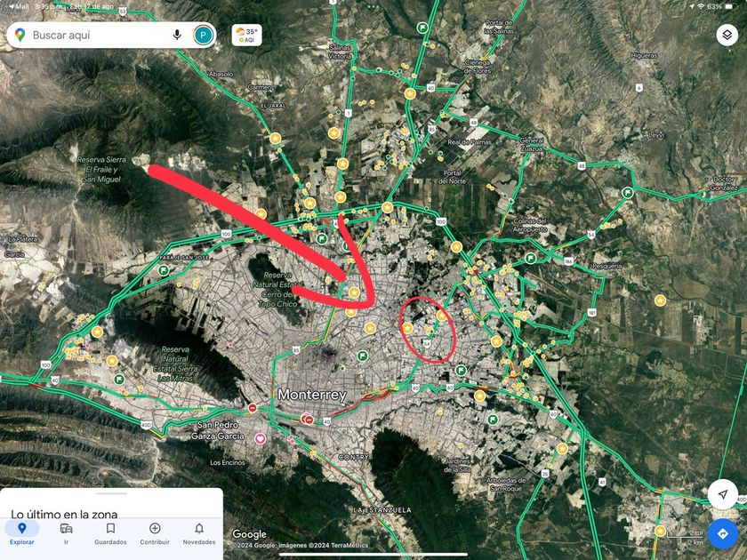This screenshot has height=560, width=747.
Task: Switch to the Ir tab
Action: tap(66, 533)
